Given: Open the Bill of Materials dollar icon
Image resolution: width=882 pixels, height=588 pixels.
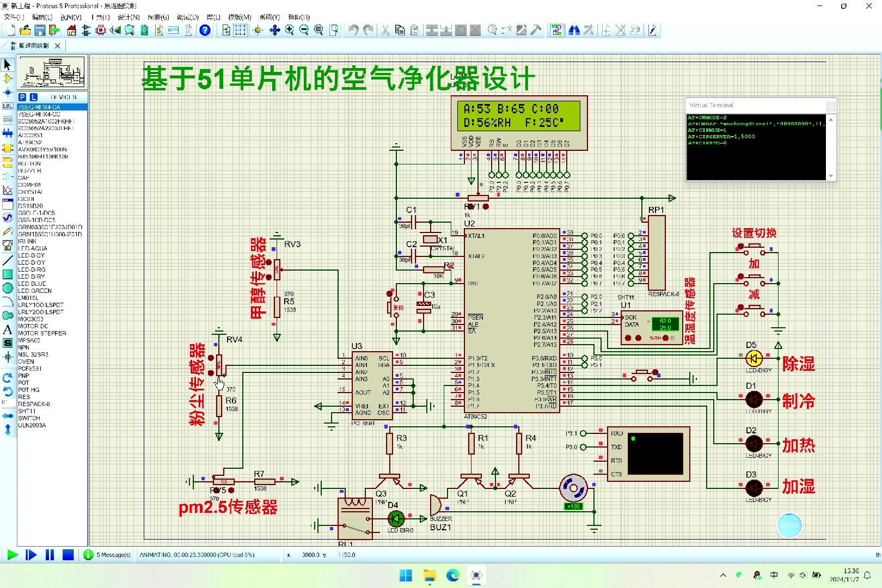Looking at the screenshot, I should coord(159,30).
